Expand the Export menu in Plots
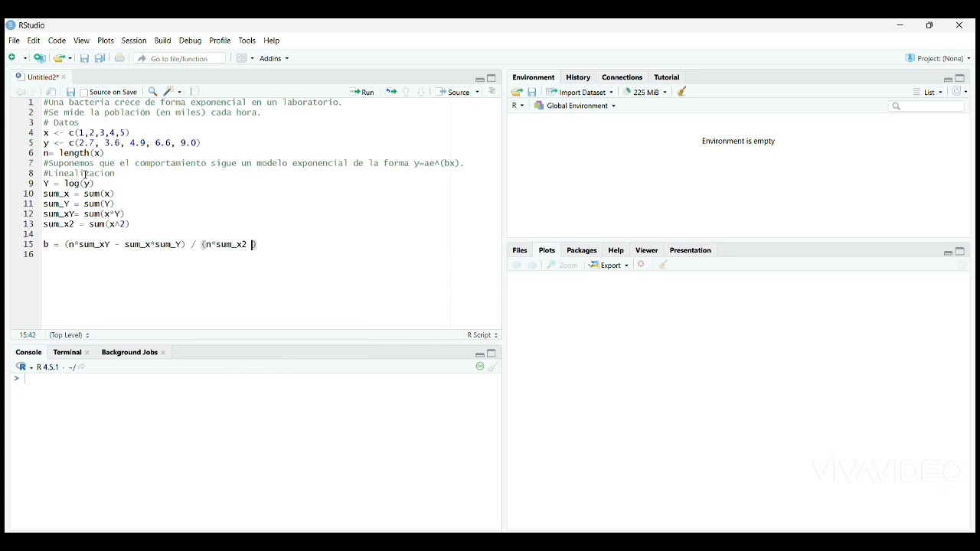The height and width of the screenshot is (551, 980). click(x=609, y=265)
